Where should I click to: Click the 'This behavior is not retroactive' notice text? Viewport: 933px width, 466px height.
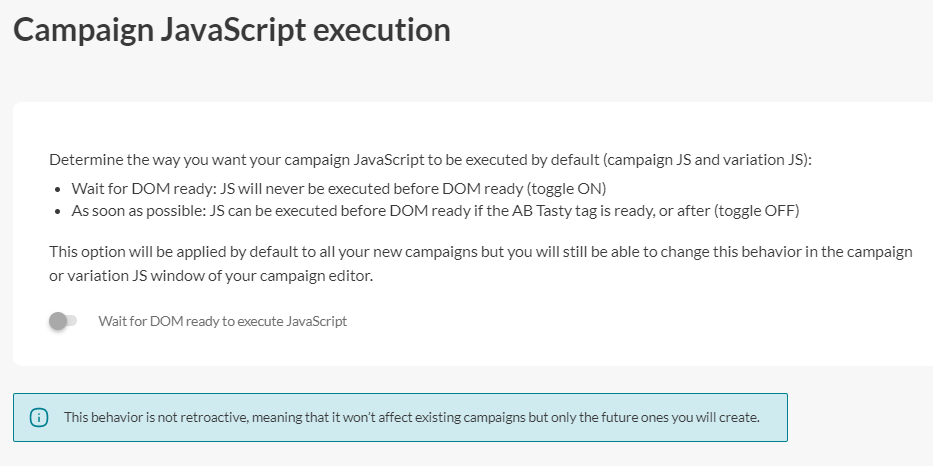coord(412,417)
